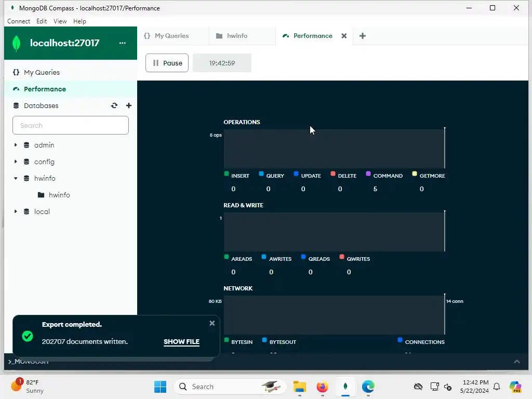Click the Read & Write chart area

(334, 232)
